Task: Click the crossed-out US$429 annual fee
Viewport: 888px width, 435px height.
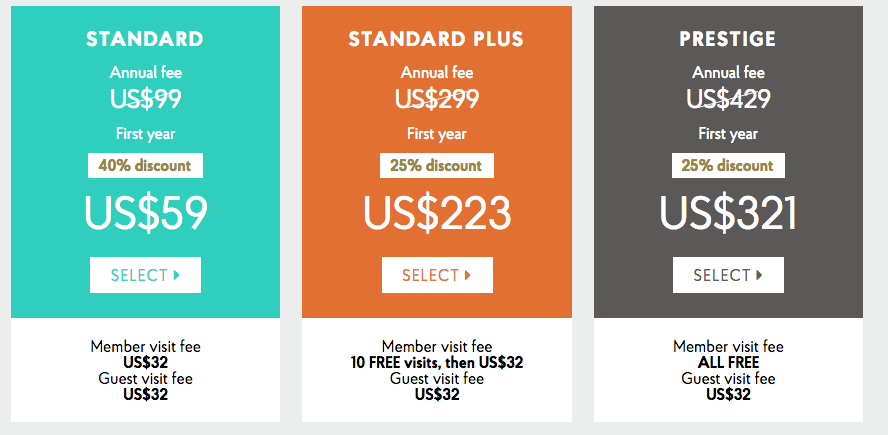Action: click(728, 98)
